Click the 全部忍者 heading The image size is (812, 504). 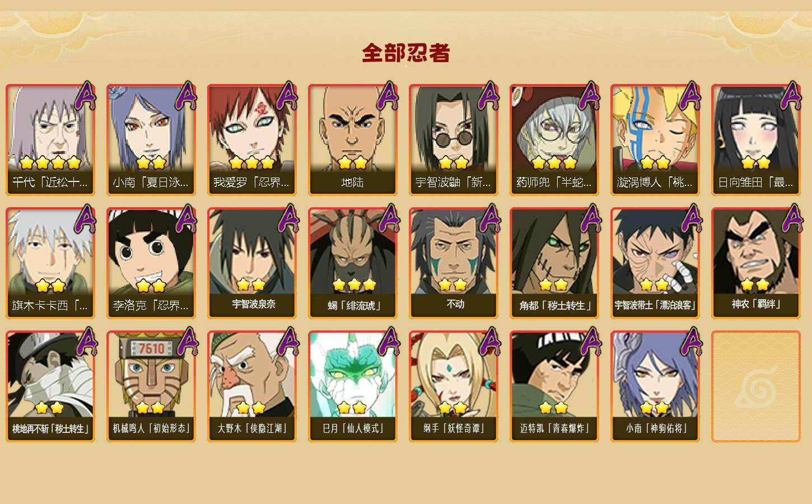click(406, 53)
